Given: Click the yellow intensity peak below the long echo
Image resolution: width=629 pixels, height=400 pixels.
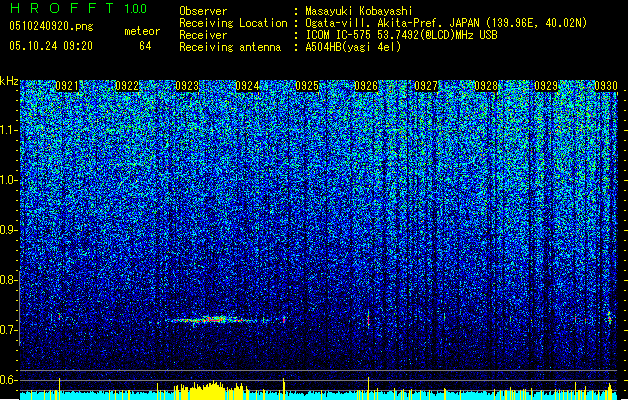Looking at the screenshot, I should (211, 390).
